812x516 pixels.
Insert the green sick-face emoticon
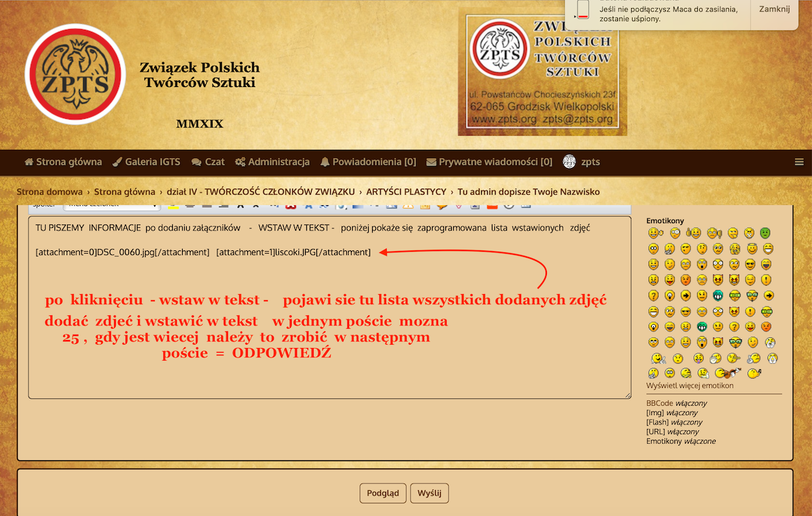pyautogui.click(x=766, y=233)
